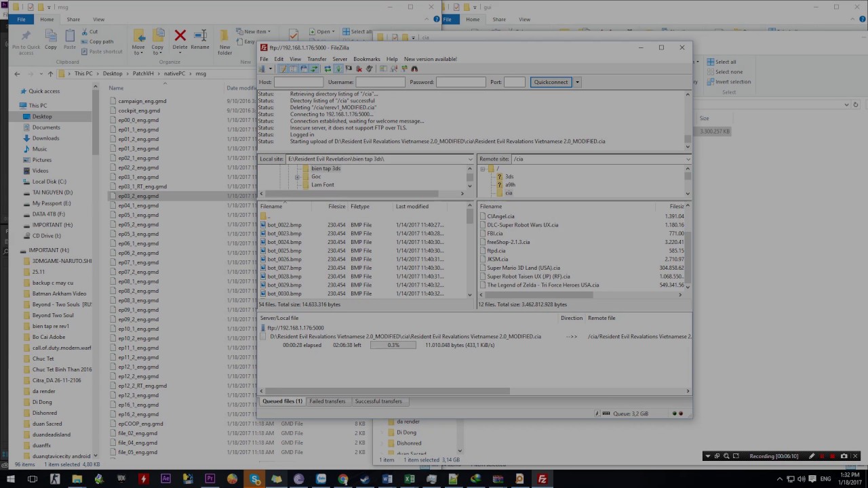The image size is (868, 488).
Task: Open Microsoft Word from the taskbar
Action: 387,479
